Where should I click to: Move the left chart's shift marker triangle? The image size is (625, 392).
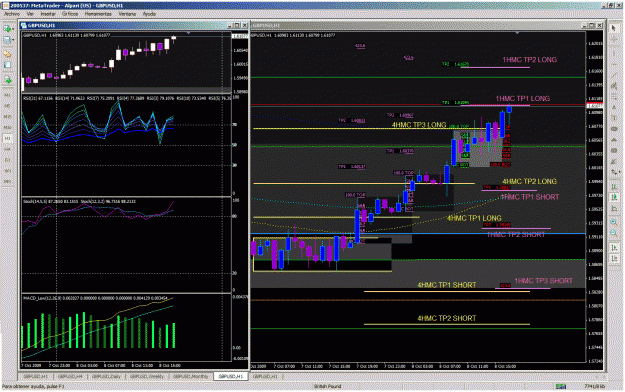[x=189, y=33]
